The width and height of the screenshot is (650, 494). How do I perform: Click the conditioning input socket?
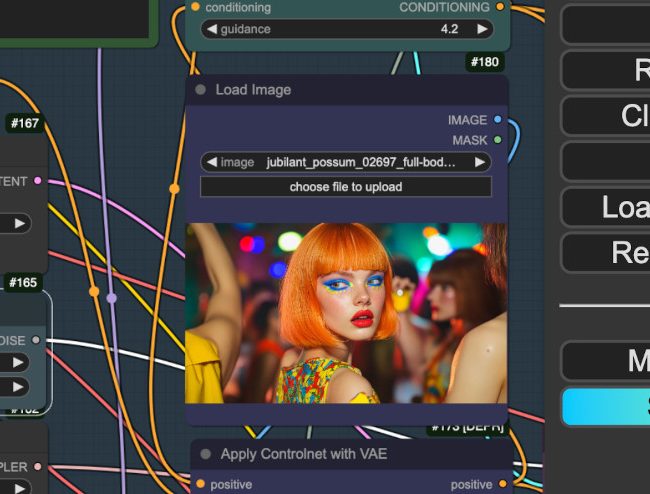click(195, 7)
